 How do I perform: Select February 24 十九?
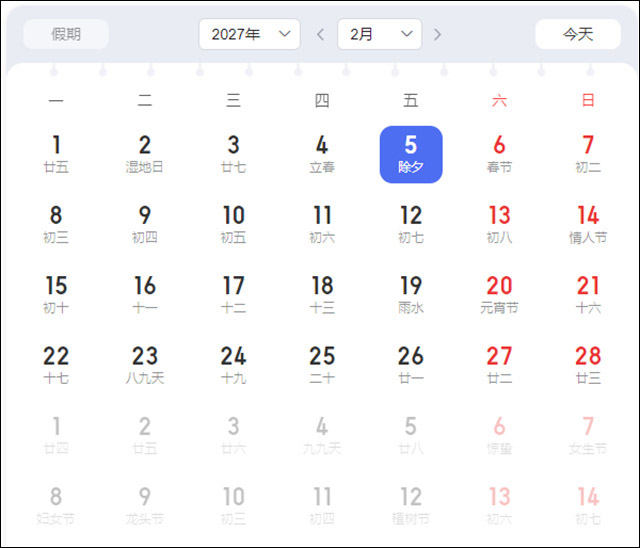(233, 366)
